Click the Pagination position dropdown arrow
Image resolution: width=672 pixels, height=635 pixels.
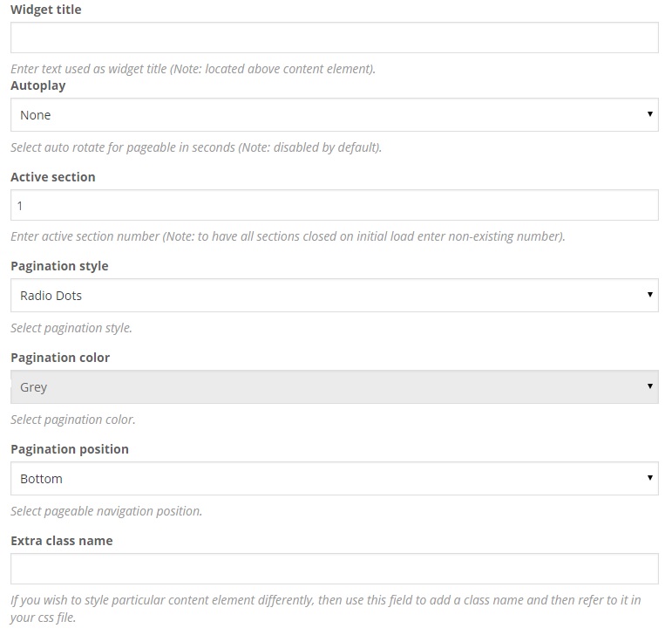[x=650, y=479]
